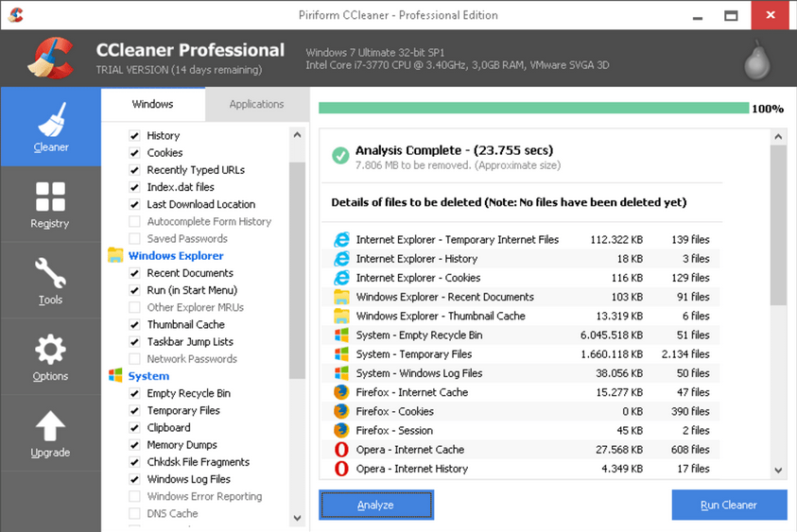The image size is (797, 532).
Task: Click the "2.134 files" count
Action: click(685, 354)
